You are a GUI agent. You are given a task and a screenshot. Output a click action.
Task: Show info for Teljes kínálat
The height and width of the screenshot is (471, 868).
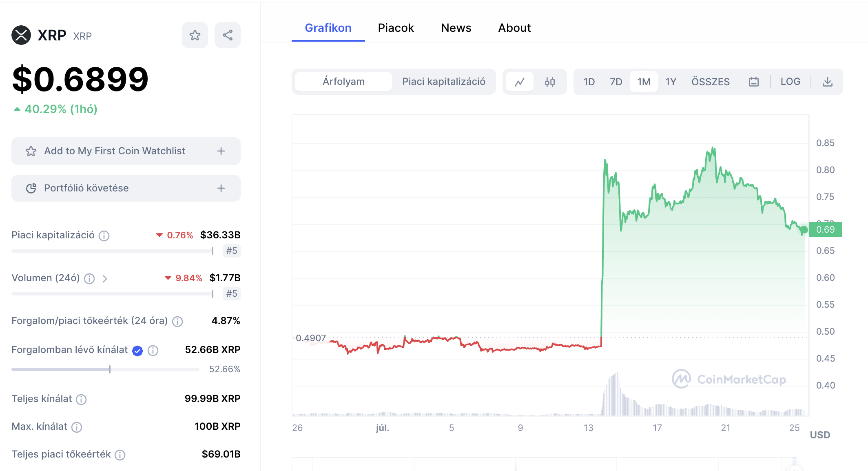[x=81, y=399]
